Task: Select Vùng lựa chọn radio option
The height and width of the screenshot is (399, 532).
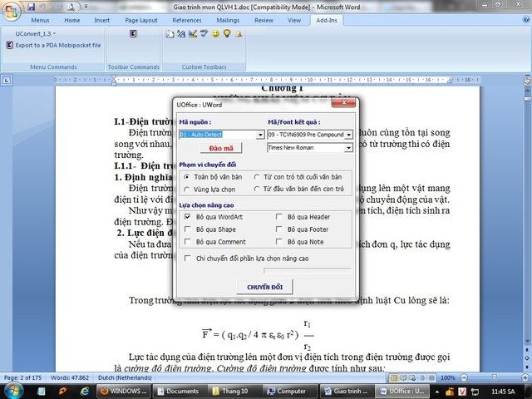Action: click(x=186, y=190)
